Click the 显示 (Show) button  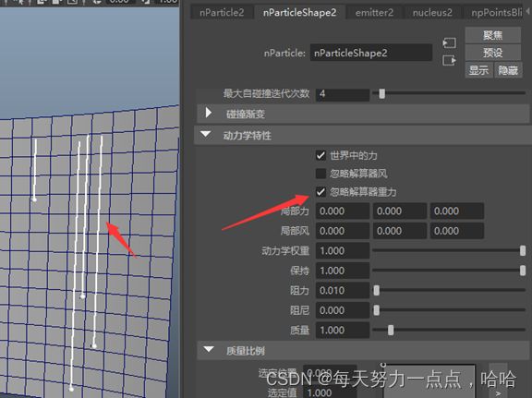click(x=478, y=70)
